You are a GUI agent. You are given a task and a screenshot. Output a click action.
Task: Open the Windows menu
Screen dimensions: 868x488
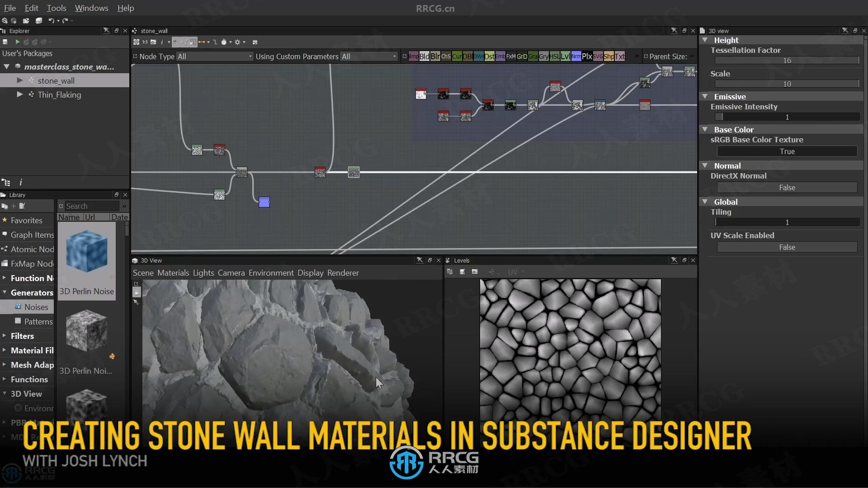[x=91, y=8]
